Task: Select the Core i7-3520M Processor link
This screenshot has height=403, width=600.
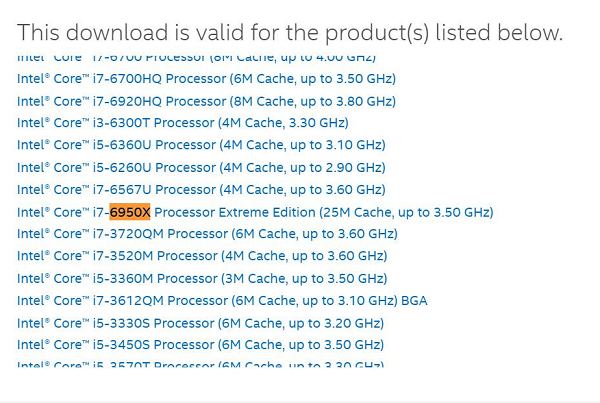Action: coord(202,256)
